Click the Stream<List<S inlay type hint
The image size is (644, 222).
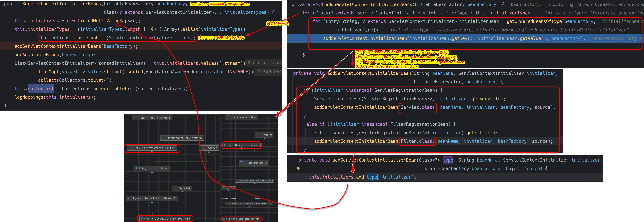pyautogui.click(x=264, y=63)
